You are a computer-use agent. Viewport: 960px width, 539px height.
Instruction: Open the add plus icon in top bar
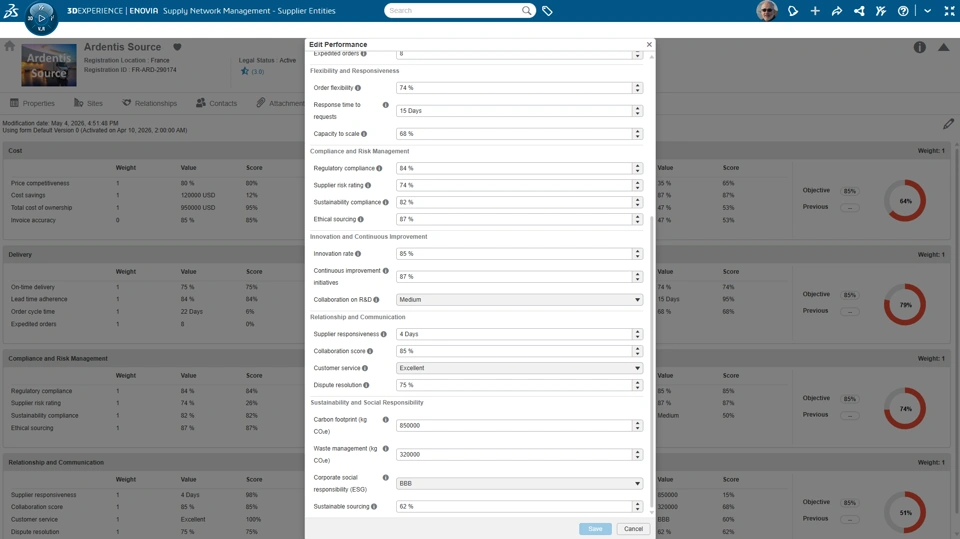click(x=815, y=11)
